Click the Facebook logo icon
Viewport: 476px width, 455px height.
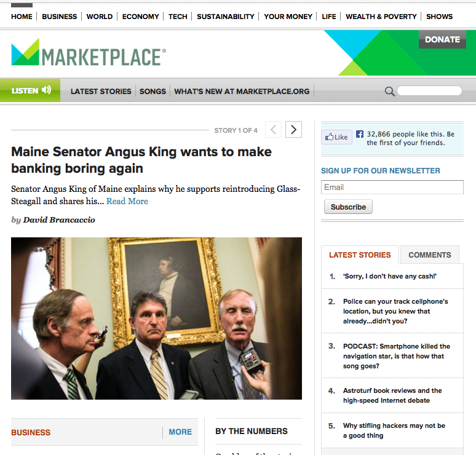pyautogui.click(x=359, y=134)
